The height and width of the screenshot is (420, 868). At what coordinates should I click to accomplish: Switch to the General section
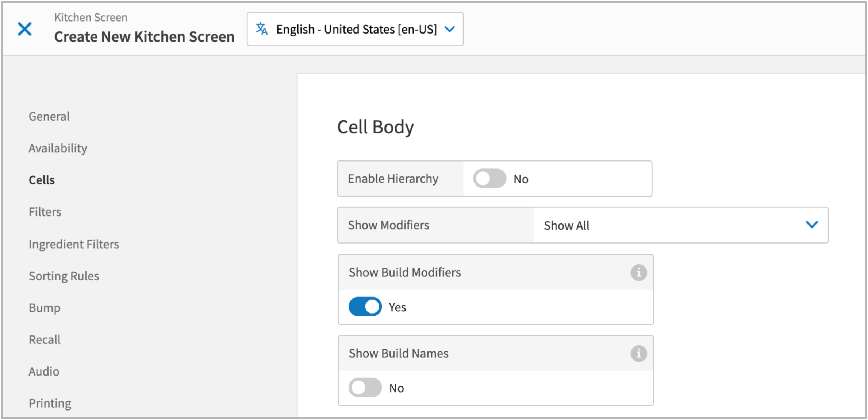(x=49, y=116)
